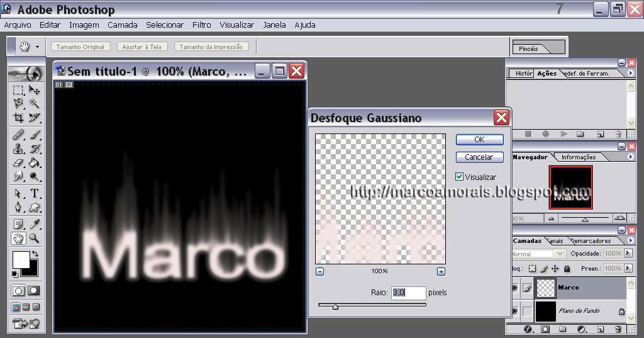Viewport: 644px width, 338px height.
Task: Click the Tamanho Original button
Action: coord(80,47)
